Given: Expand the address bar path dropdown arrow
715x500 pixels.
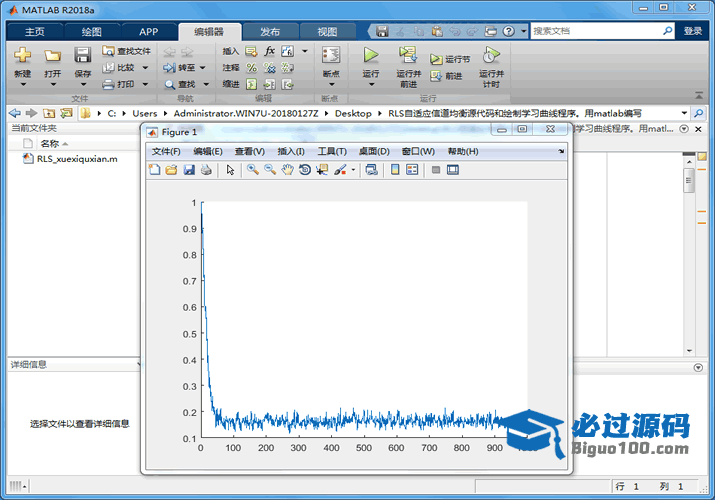Looking at the screenshot, I should [684, 113].
